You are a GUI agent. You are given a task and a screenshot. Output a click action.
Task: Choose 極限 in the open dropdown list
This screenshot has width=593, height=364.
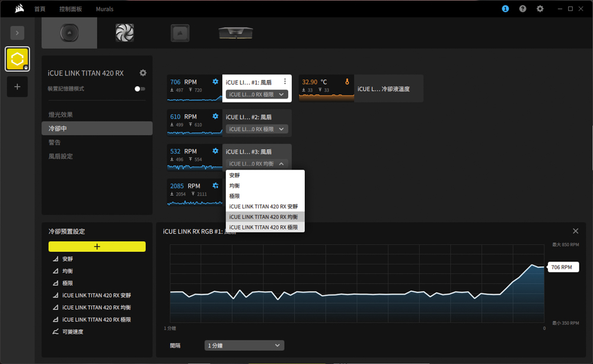click(x=265, y=196)
